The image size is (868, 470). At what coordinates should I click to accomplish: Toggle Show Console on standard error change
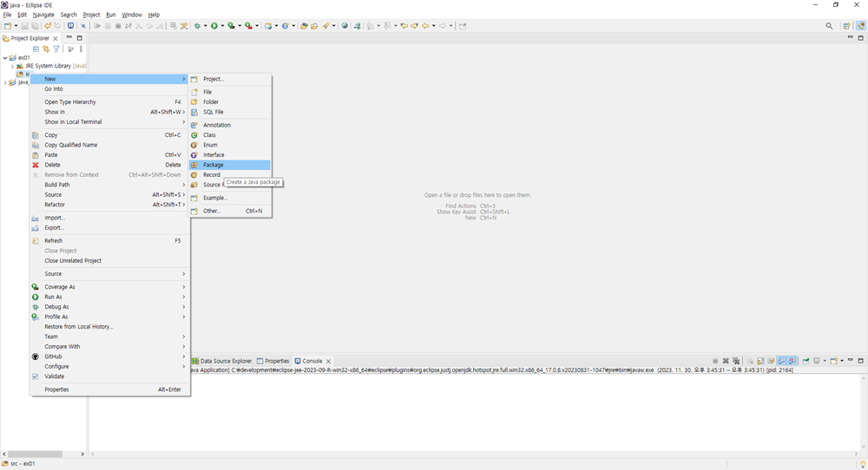(792, 361)
